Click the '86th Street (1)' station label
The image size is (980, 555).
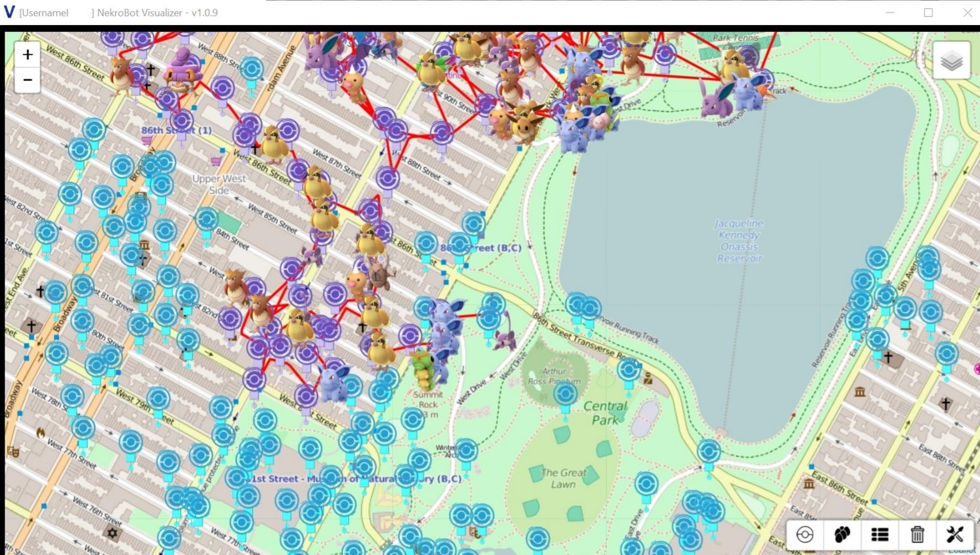(x=176, y=130)
